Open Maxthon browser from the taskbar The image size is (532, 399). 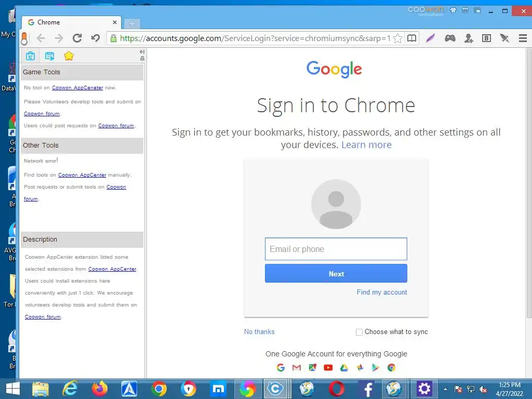coord(218,389)
